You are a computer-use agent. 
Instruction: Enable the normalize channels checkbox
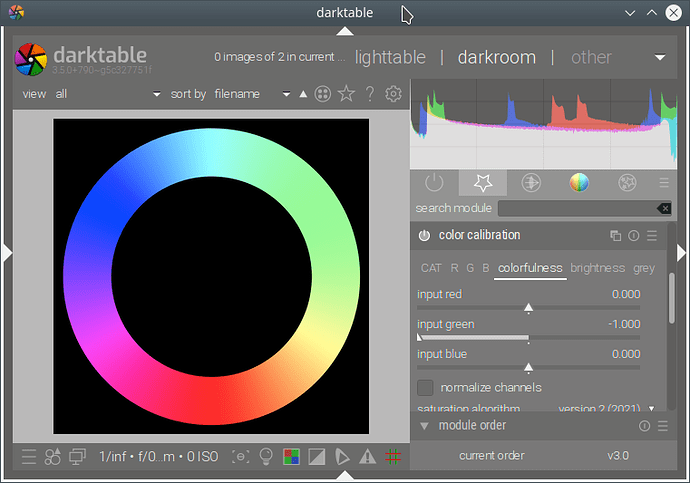coord(425,387)
